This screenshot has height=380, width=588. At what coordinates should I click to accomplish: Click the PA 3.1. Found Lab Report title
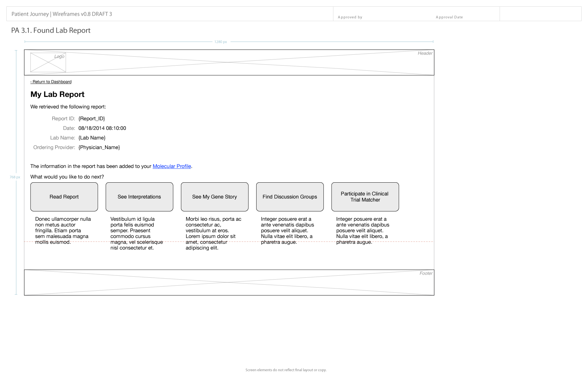(51, 30)
